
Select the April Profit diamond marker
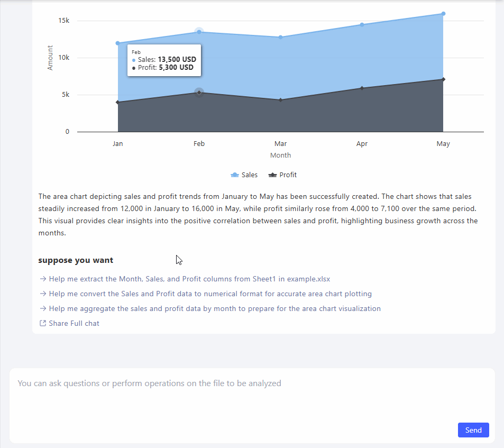[x=362, y=88]
